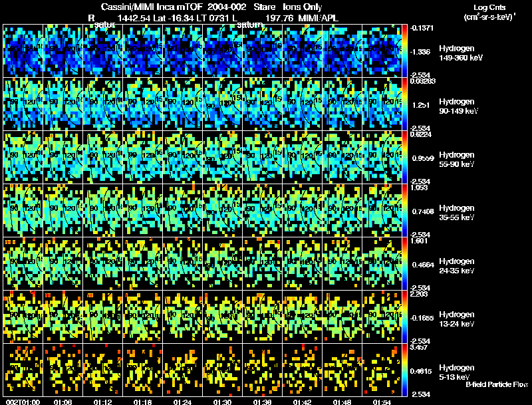Select the 24-35 keV image at 01:24

[x=182, y=263]
